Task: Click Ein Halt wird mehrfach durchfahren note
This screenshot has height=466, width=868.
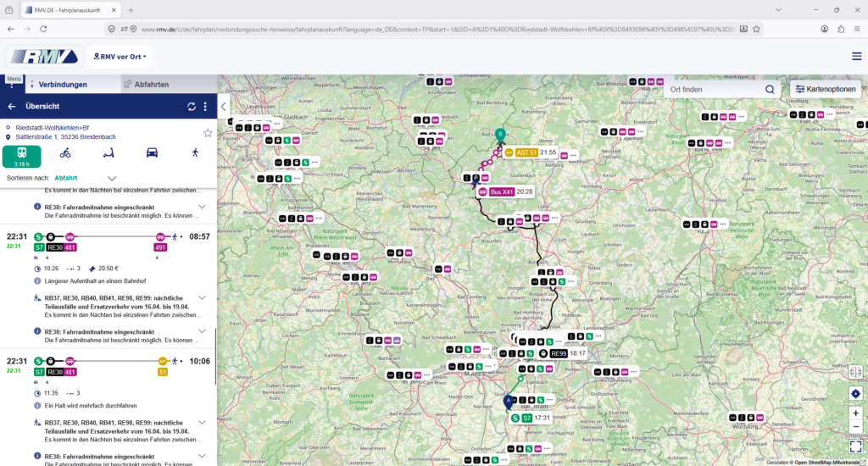Action: (90, 406)
